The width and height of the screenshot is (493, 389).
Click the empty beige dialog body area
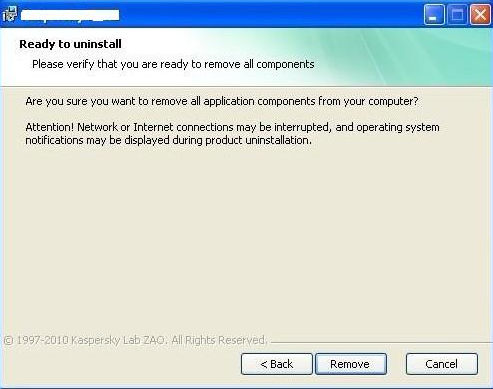tap(247, 240)
